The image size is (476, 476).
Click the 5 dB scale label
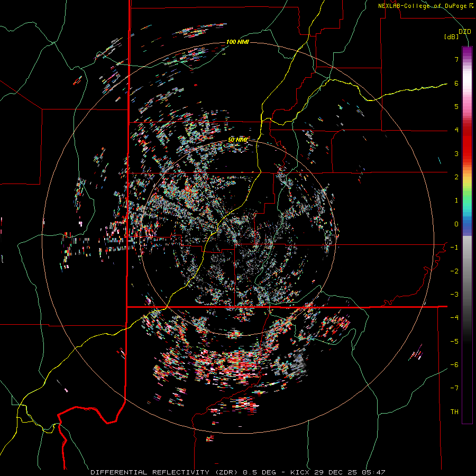(x=456, y=106)
